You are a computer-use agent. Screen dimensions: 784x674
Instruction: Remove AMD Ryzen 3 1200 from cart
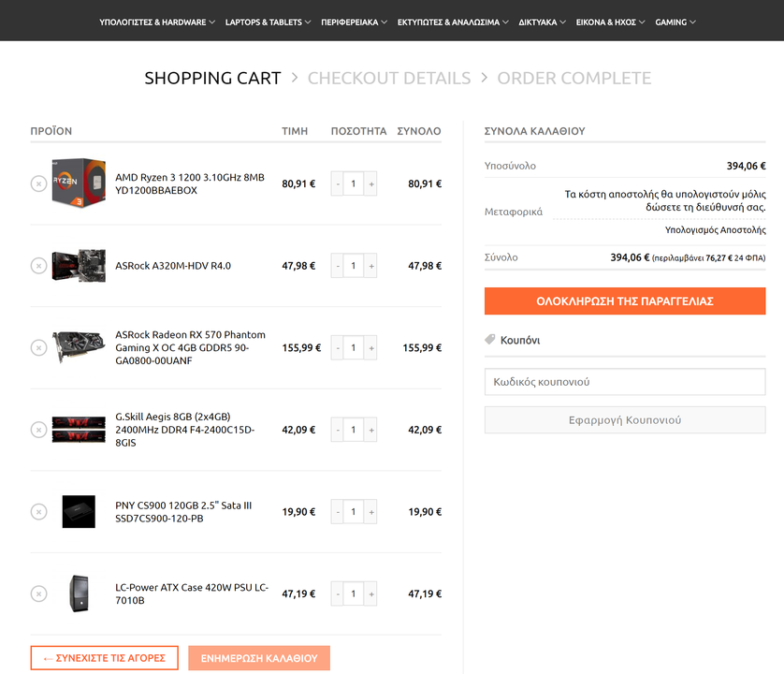(38, 183)
